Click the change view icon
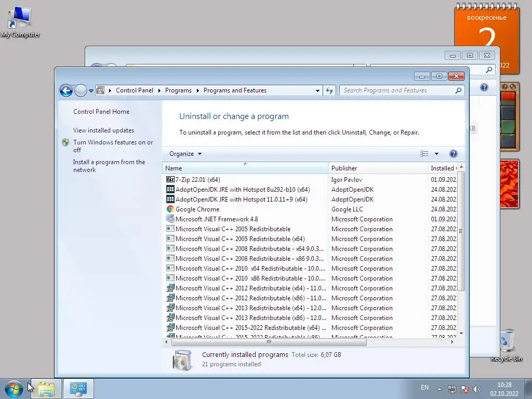Screen dimensions: 532x399 [x=424, y=154]
